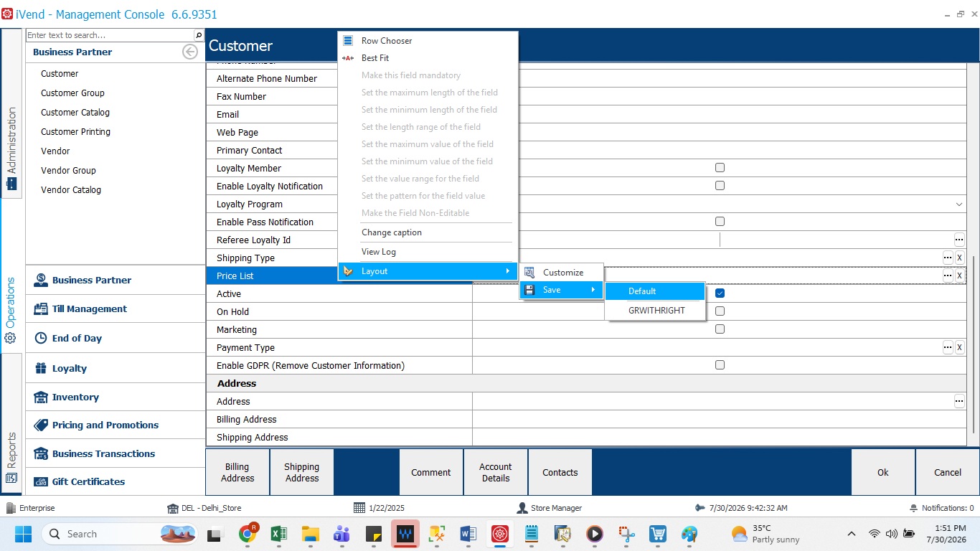
Task: Click the Contacts button
Action: (560, 472)
